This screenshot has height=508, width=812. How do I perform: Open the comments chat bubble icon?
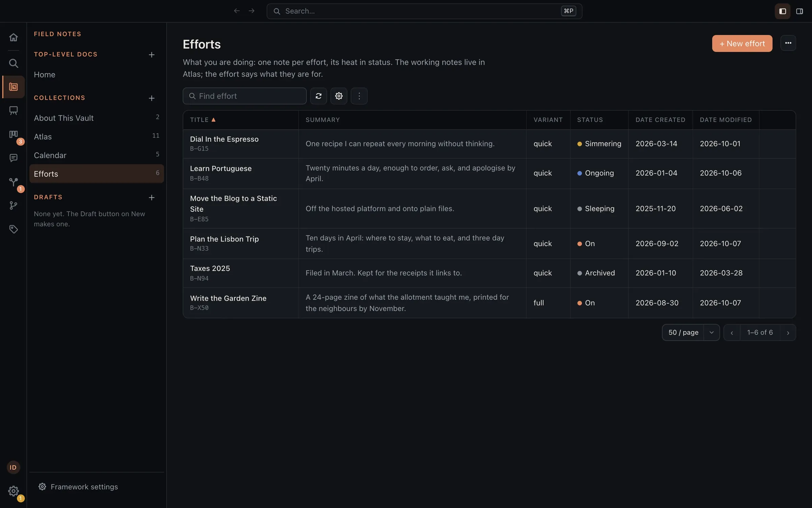pos(13,158)
